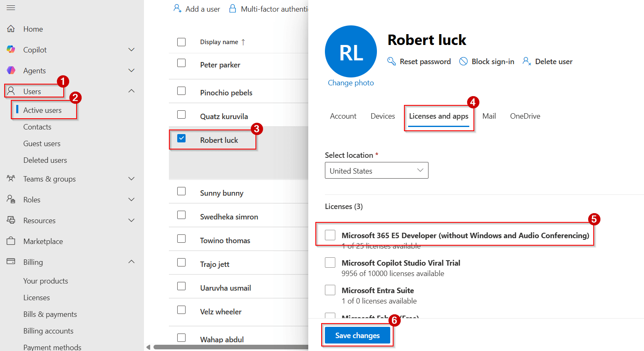Enable the Microsoft Copilot Studio Viral Trial license
The width and height of the screenshot is (644, 351).
click(x=330, y=262)
